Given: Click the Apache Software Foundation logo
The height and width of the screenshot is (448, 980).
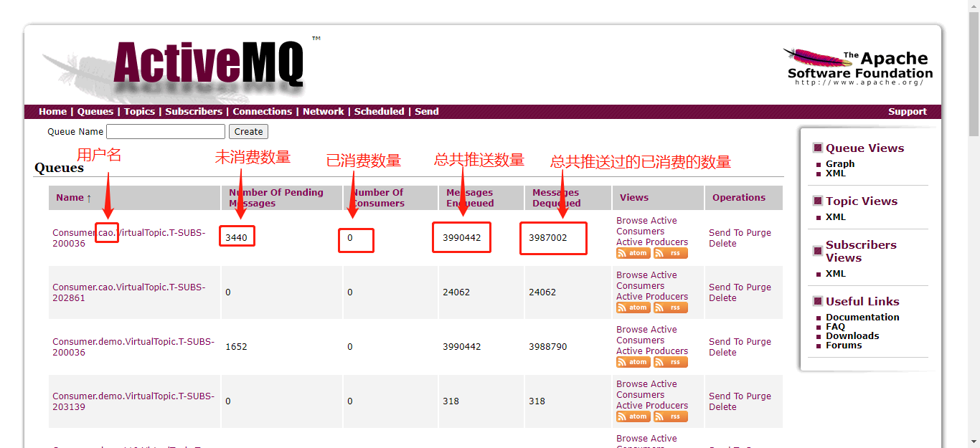Looking at the screenshot, I should [859, 67].
